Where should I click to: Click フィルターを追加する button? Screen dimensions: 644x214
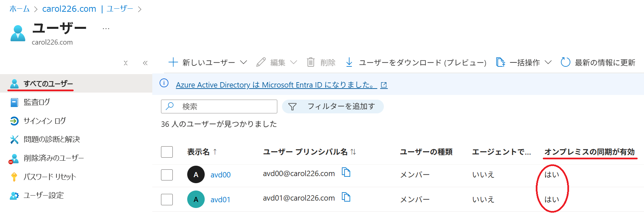(x=333, y=106)
